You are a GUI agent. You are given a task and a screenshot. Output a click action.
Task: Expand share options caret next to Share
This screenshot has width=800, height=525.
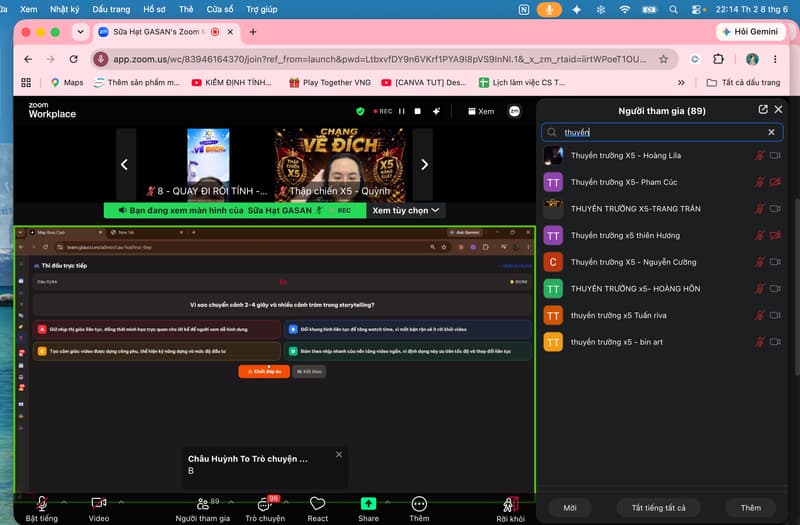[x=387, y=503]
